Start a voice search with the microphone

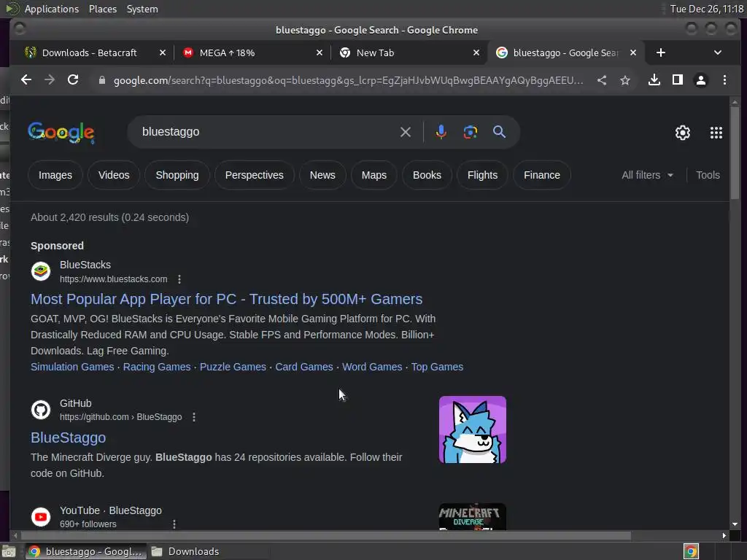[441, 132]
